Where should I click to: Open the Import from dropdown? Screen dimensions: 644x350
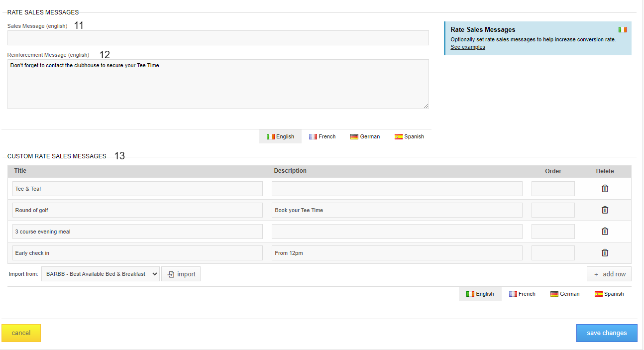pyautogui.click(x=101, y=274)
